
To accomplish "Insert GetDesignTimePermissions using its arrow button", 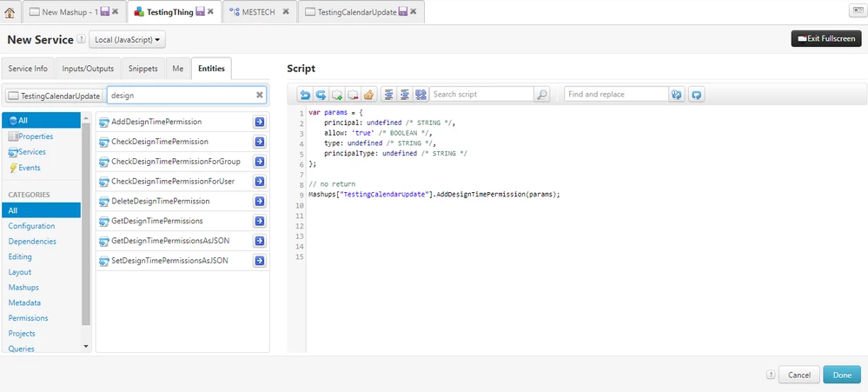I will 260,222.
